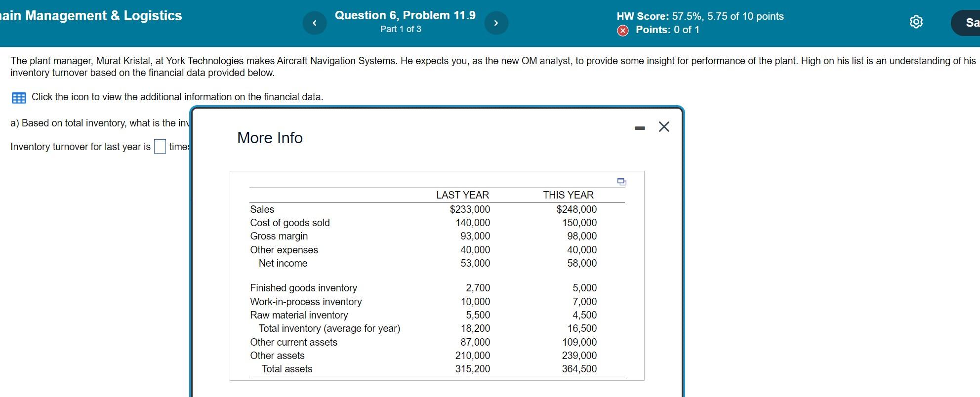Viewport: 980px width, 397px height.
Task: Select this year's sales $248,000
Action: (x=576, y=209)
